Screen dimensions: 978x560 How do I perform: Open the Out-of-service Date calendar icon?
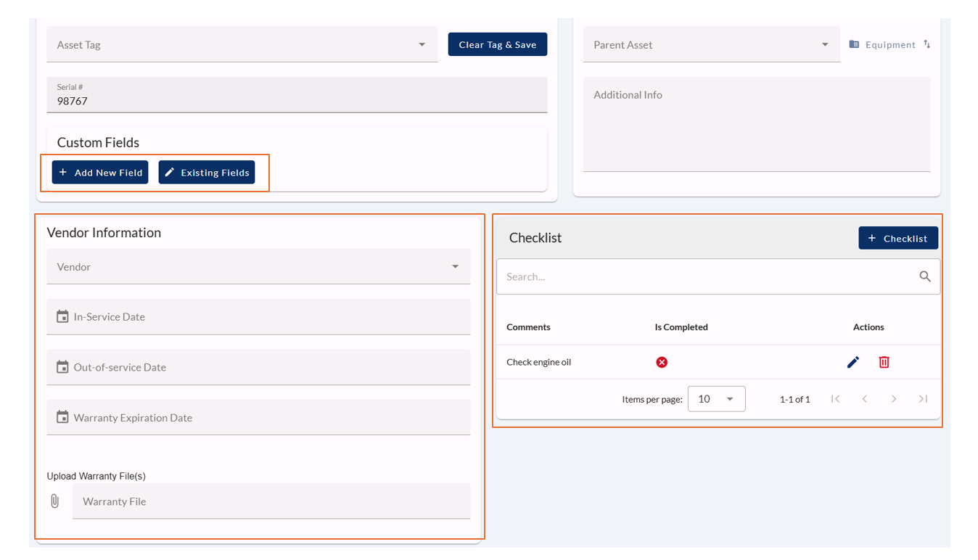(62, 367)
